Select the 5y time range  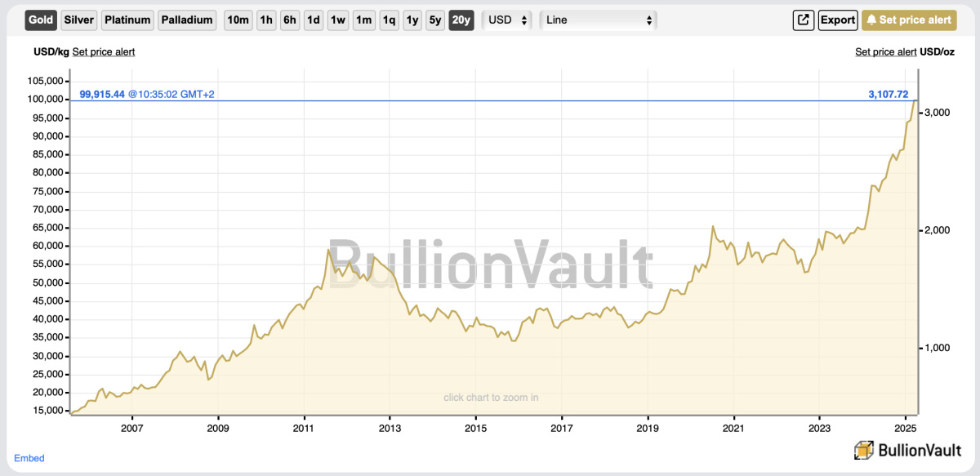(436, 20)
